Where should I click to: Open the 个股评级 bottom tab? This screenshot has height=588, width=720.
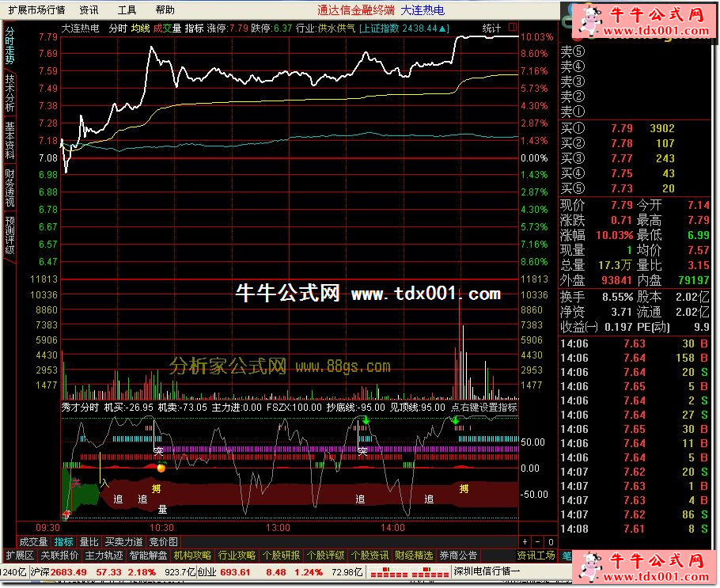pyautogui.click(x=325, y=556)
